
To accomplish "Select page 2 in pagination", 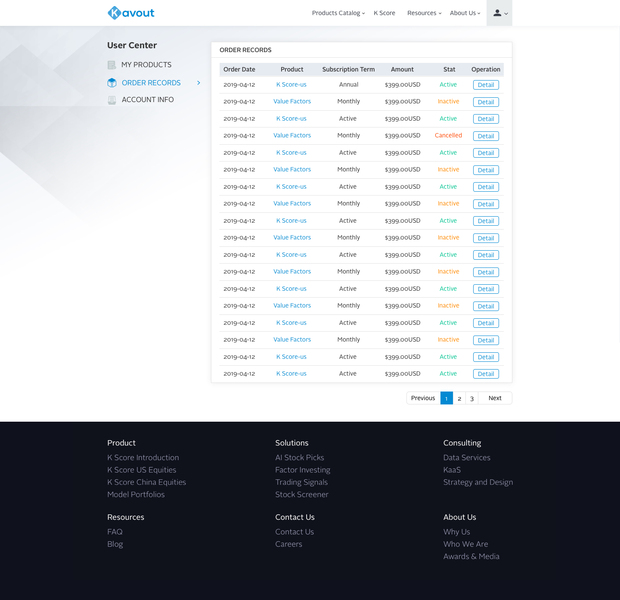I will (459, 398).
